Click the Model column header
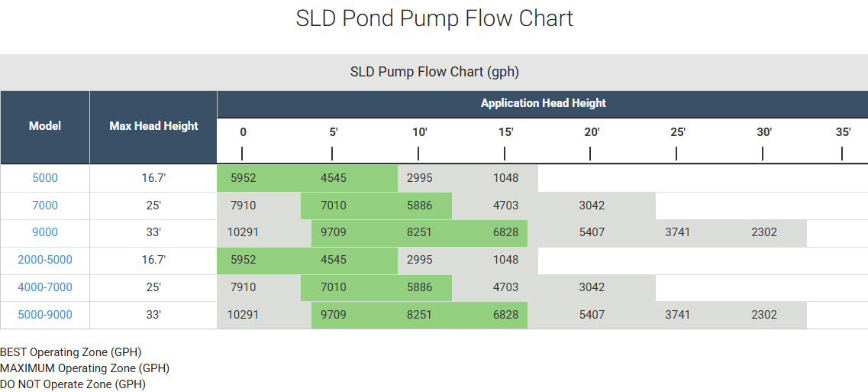 click(45, 126)
